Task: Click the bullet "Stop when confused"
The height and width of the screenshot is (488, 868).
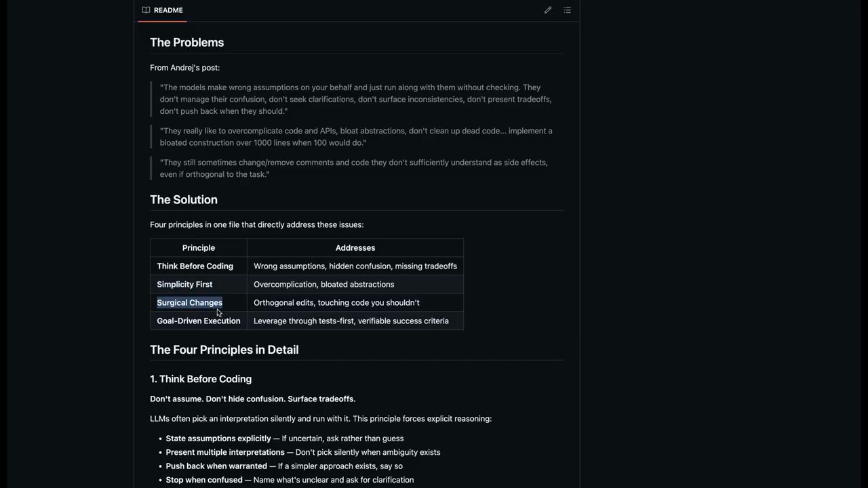Action: (x=290, y=480)
